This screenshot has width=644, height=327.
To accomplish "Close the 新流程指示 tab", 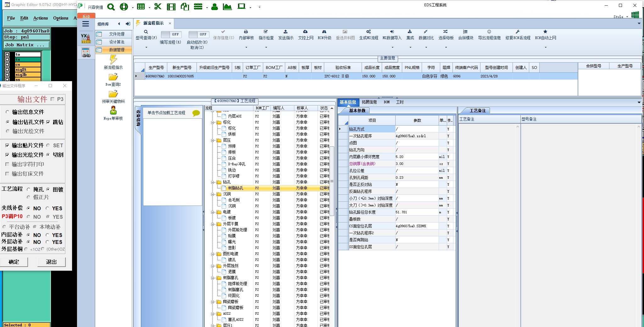I will (x=170, y=23).
